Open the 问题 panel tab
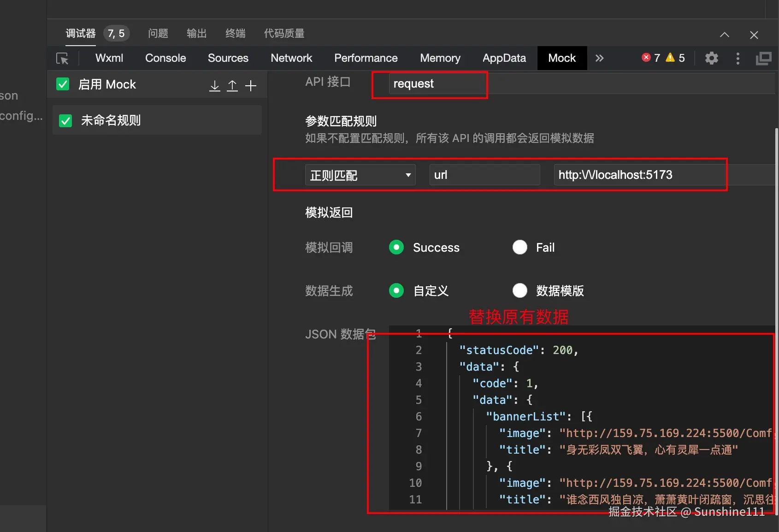Screen dimensions: 779x532 coord(158,34)
